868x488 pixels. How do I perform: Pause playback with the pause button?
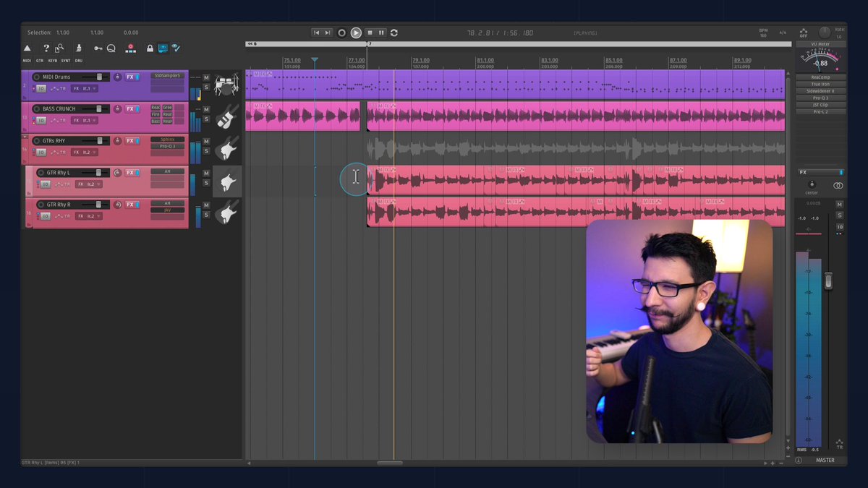click(382, 33)
